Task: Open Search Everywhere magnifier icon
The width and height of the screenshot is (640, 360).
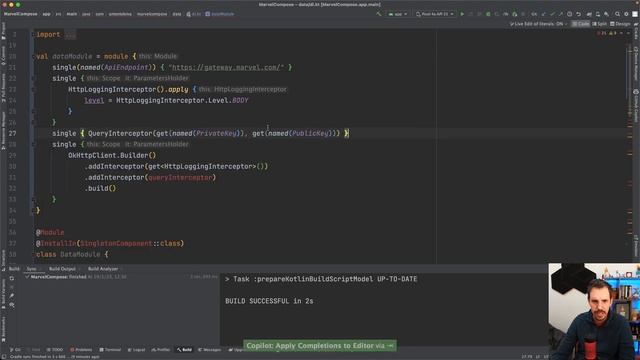Action: pyautogui.click(x=618, y=14)
